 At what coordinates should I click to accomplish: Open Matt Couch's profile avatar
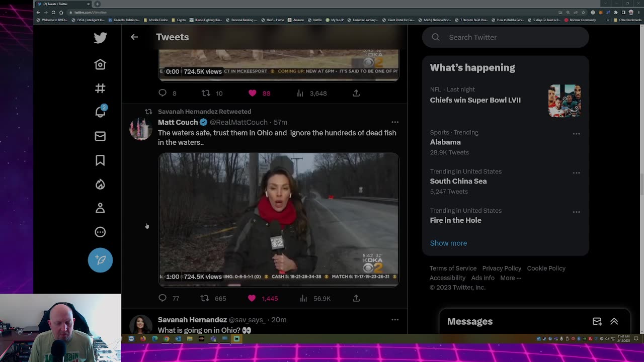[x=140, y=129]
